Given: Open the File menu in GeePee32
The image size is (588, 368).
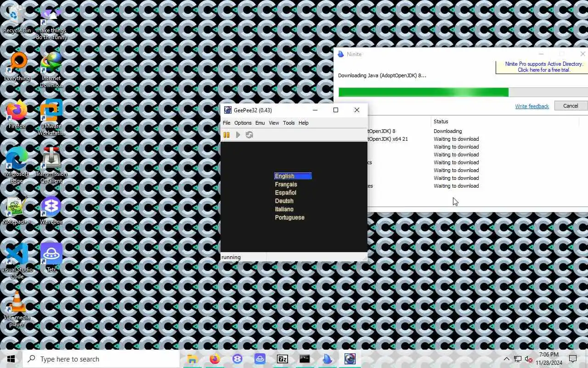Looking at the screenshot, I should click(226, 123).
